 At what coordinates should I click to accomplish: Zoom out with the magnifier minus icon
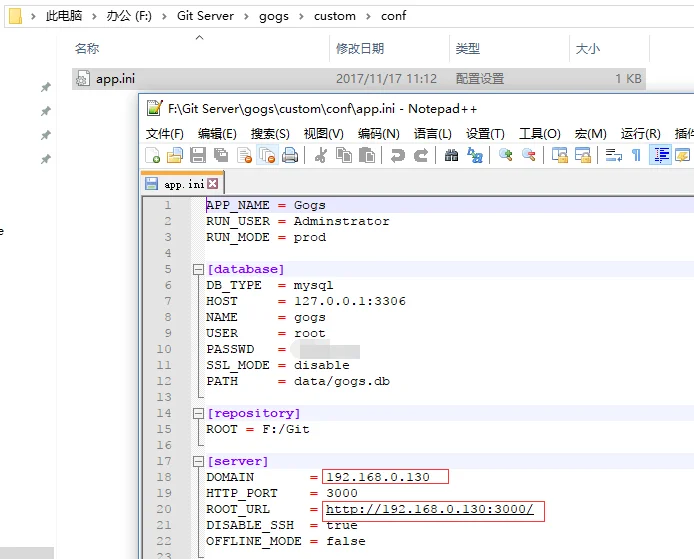click(528, 155)
